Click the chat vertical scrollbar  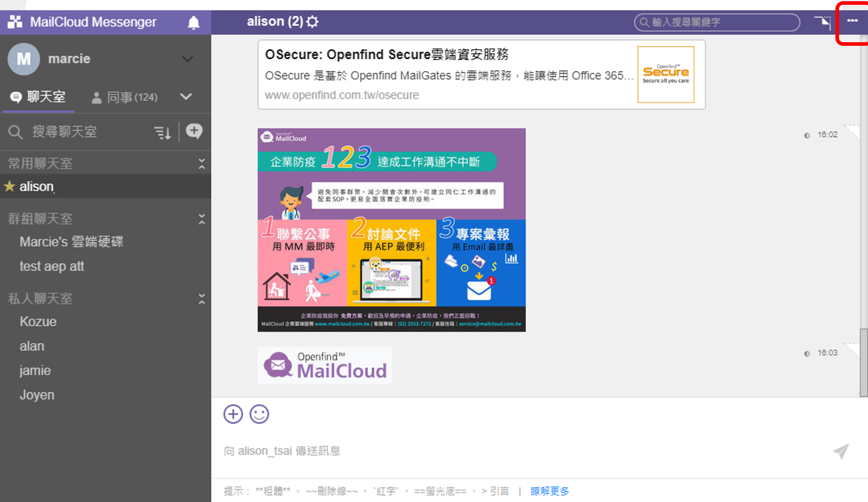864,362
